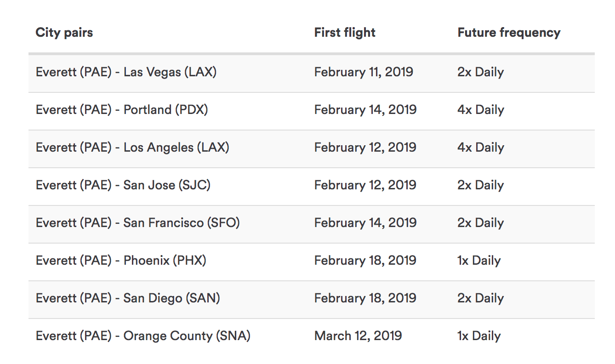
Task: Click the March 12, 2019 date cell
Action: [358, 336]
